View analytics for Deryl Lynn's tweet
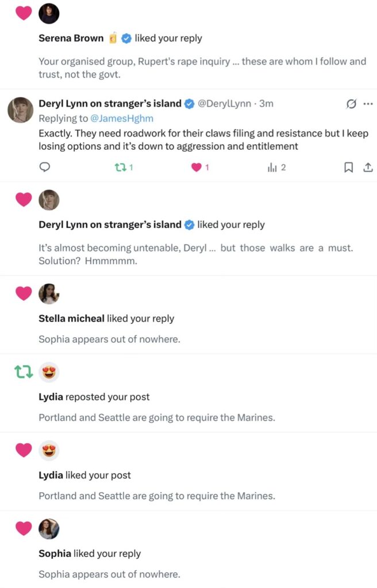The width and height of the screenshot is (377, 588). [272, 168]
